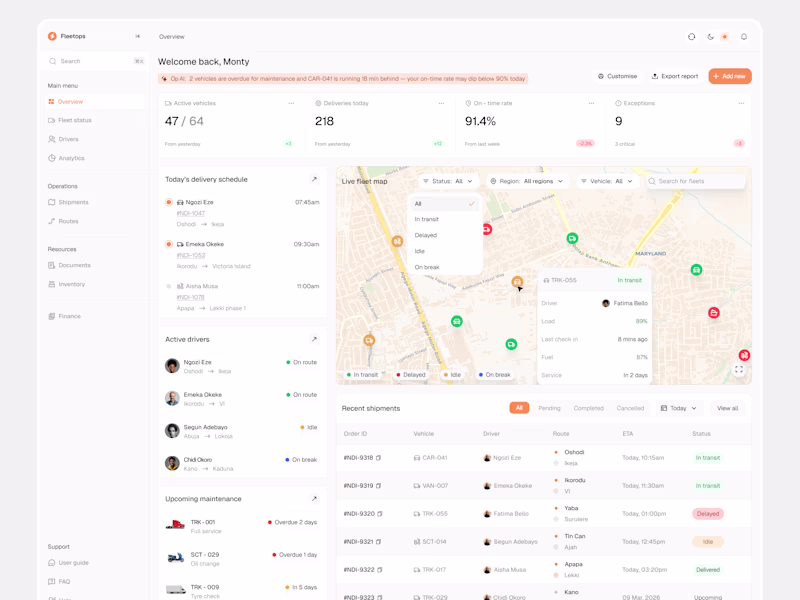Expand Today's delivery schedule arrow icon

[x=314, y=179]
